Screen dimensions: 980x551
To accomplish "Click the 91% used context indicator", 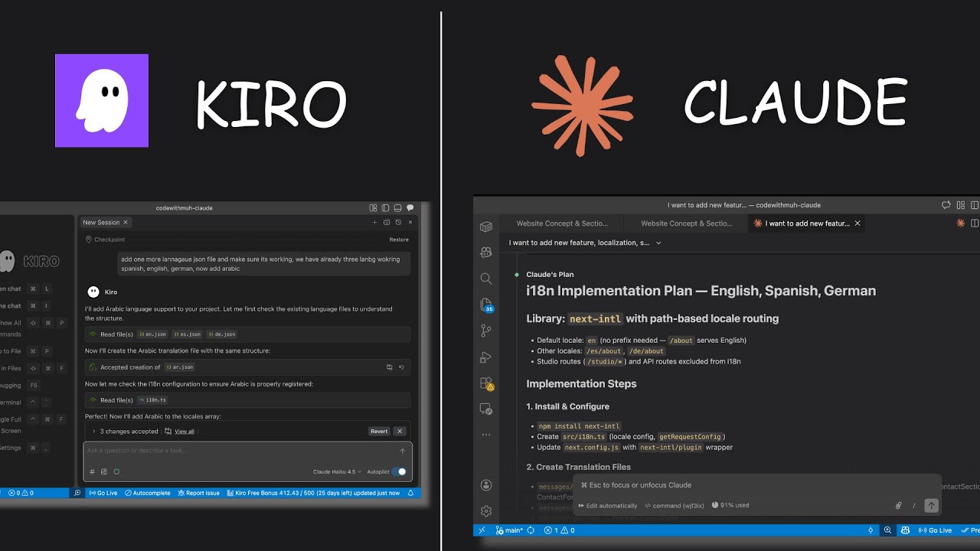I will pyautogui.click(x=730, y=505).
